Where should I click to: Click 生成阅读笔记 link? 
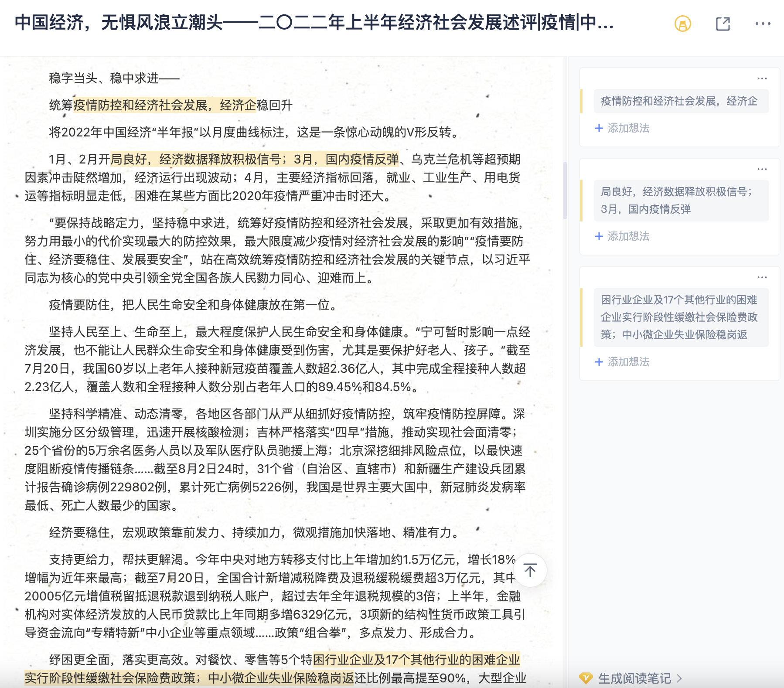[x=634, y=678]
